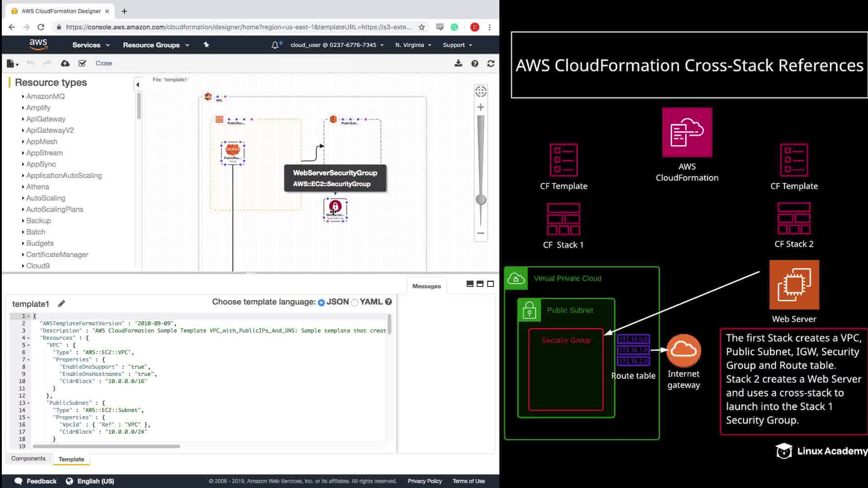This screenshot has width=868, height=488.
Task: Open the Messages tab
Action: [x=426, y=286]
